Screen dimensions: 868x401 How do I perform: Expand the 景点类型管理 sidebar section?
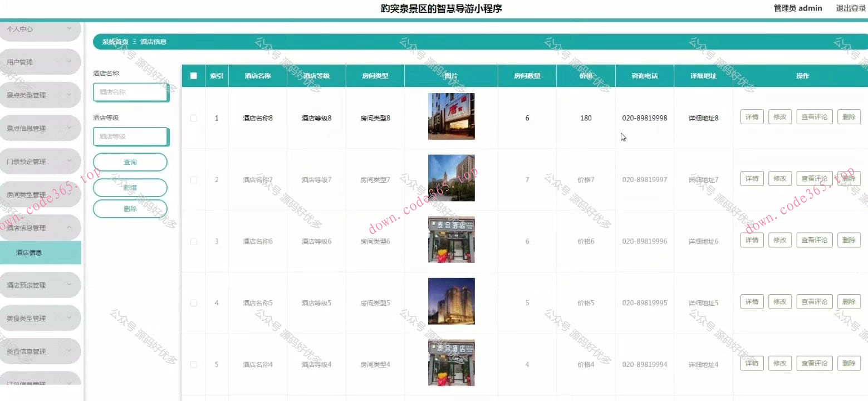tap(39, 95)
